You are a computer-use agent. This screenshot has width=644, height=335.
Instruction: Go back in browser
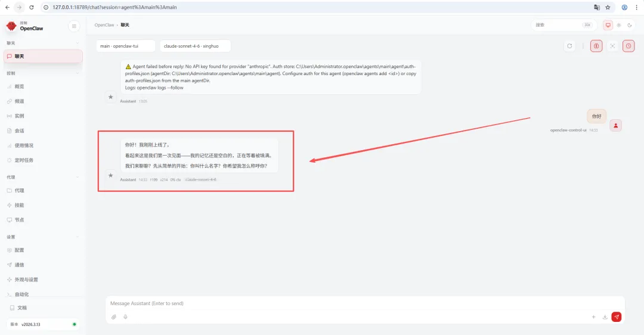7,7
